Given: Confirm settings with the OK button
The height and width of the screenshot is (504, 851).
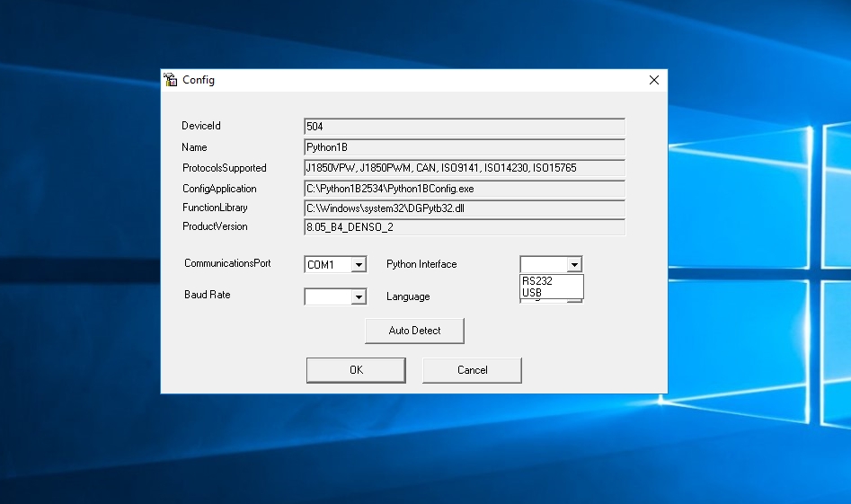Looking at the screenshot, I should click(356, 370).
